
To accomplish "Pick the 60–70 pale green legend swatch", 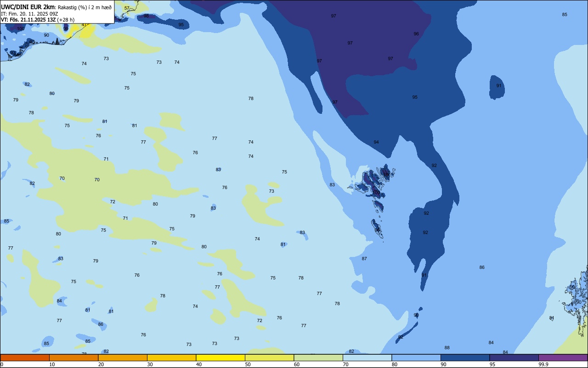I will (x=318, y=357).
